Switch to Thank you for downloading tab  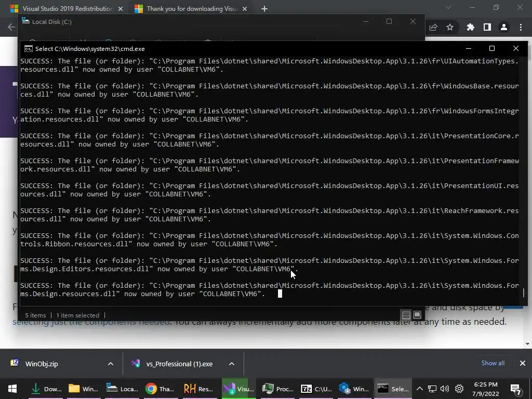[x=191, y=9]
